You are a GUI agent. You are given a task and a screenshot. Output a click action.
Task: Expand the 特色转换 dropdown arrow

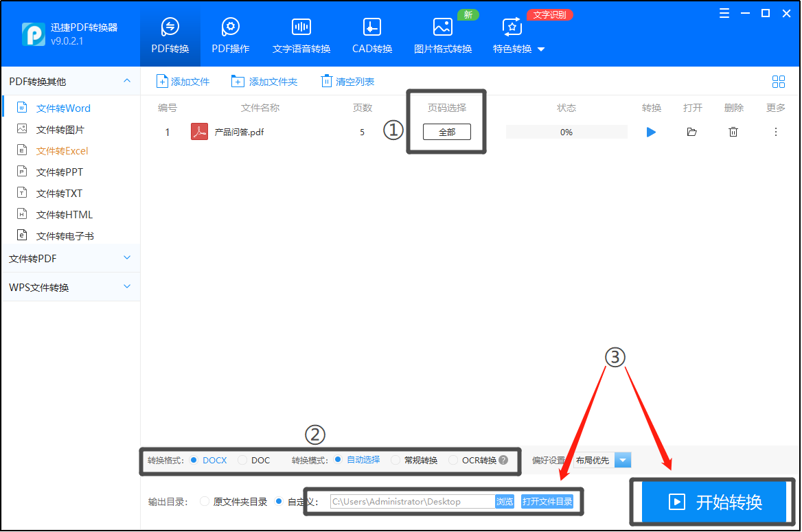[x=541, y=49]
